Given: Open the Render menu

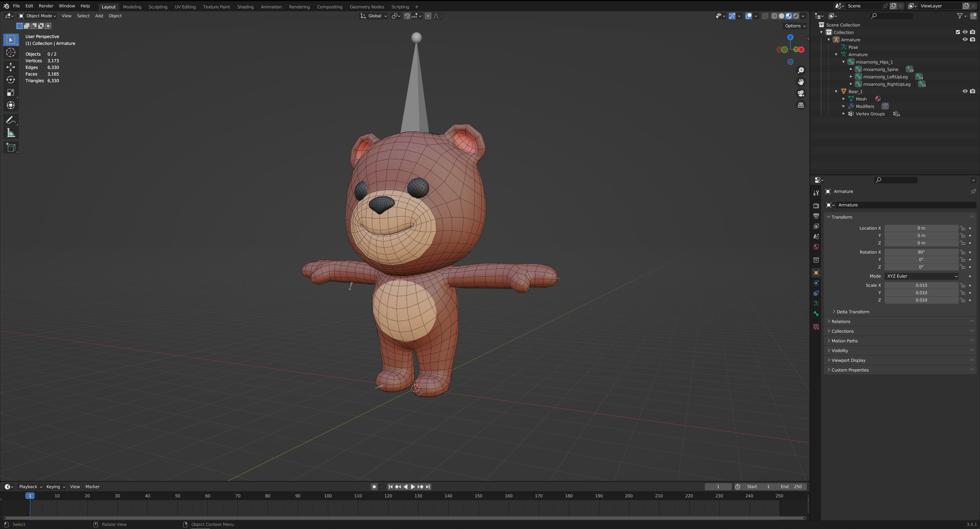Looking at the screenshot, I should (46, 6).
